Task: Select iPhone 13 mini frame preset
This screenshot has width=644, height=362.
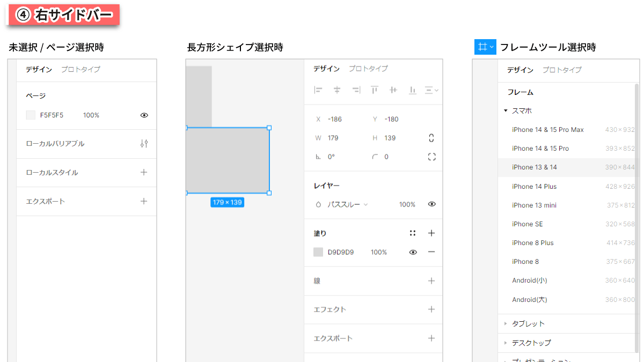Action: [566, 205]
